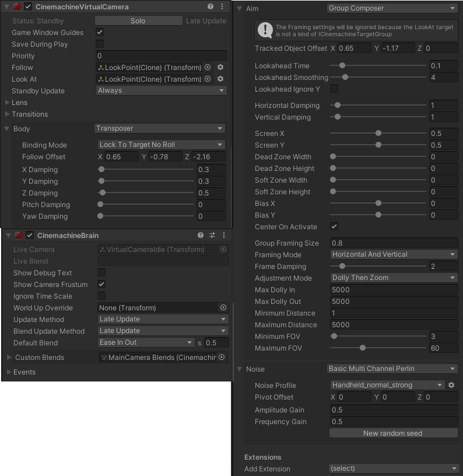Collapse the Noise section arrow

pyautogui.click(x=240, y=369)
